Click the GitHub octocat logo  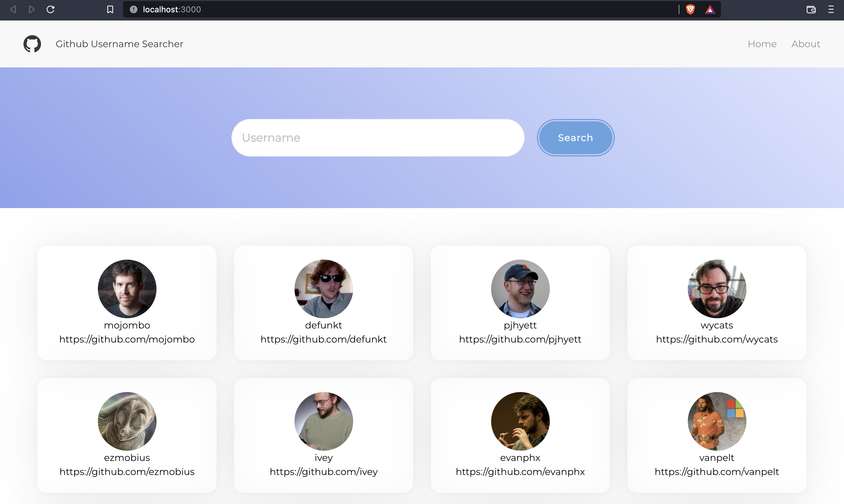point(32,44)
